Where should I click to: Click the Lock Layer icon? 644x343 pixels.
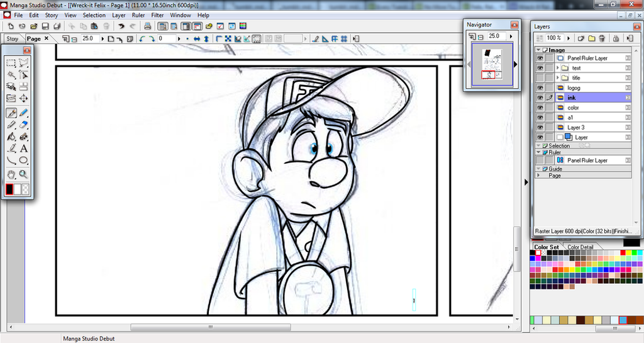616,38
